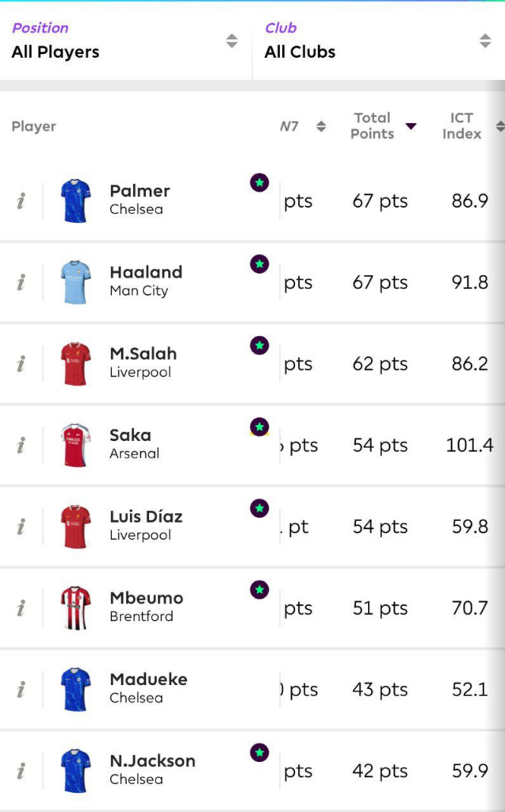
Task: Tap the star badge on Saka's row
Action: coord(259,427)
